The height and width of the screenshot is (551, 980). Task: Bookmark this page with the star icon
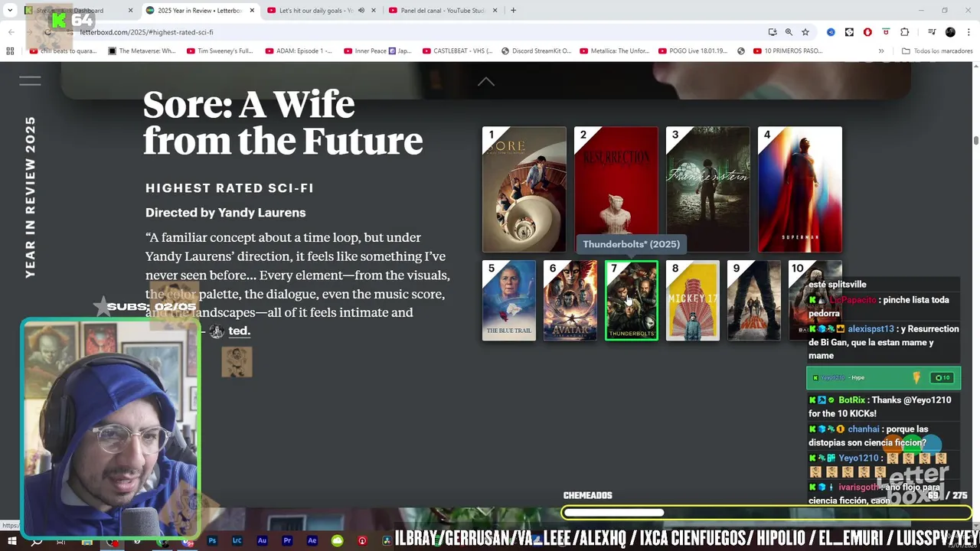[x=805, y=32]
